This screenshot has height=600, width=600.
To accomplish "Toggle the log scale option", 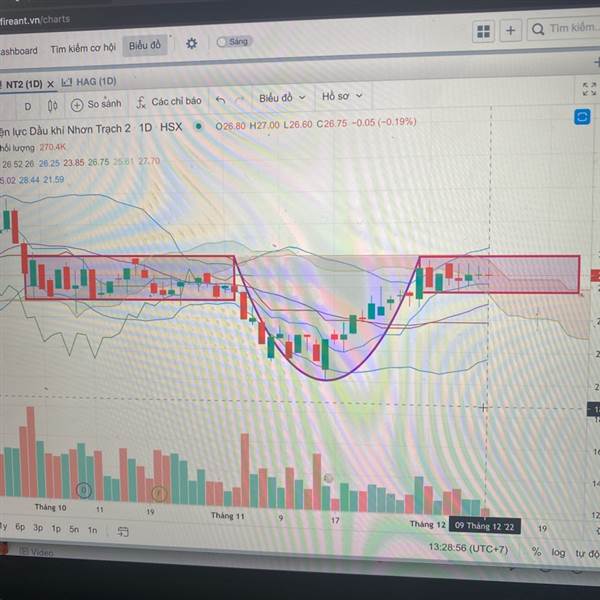I will tap(558, 553).
